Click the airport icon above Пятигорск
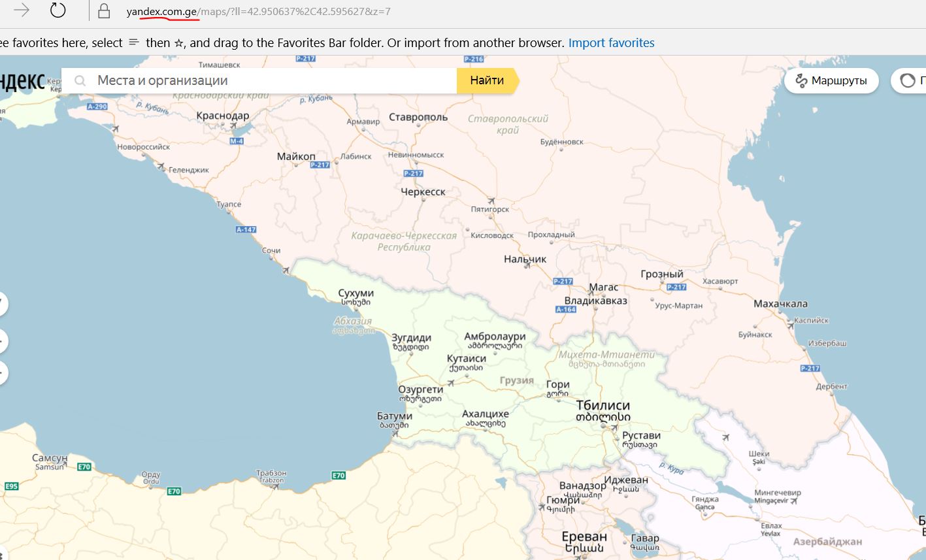Viewport: 926px width, 560px height. pos(491,201)
